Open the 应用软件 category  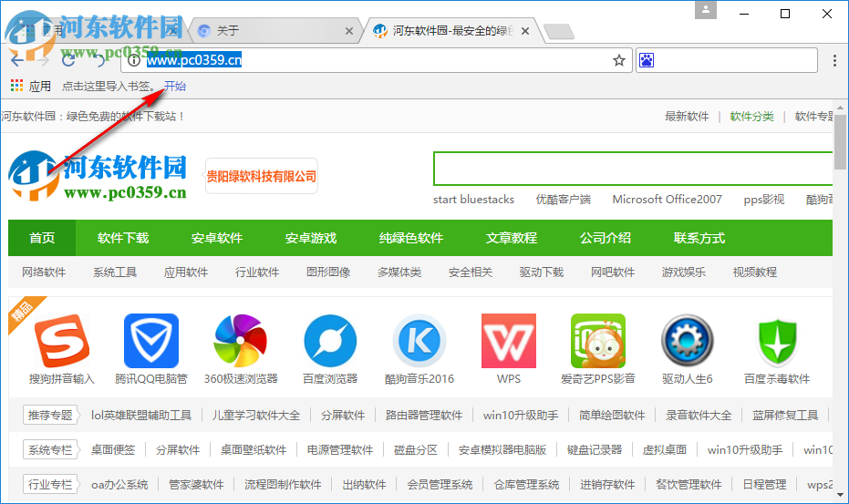(x=186, y=273)
